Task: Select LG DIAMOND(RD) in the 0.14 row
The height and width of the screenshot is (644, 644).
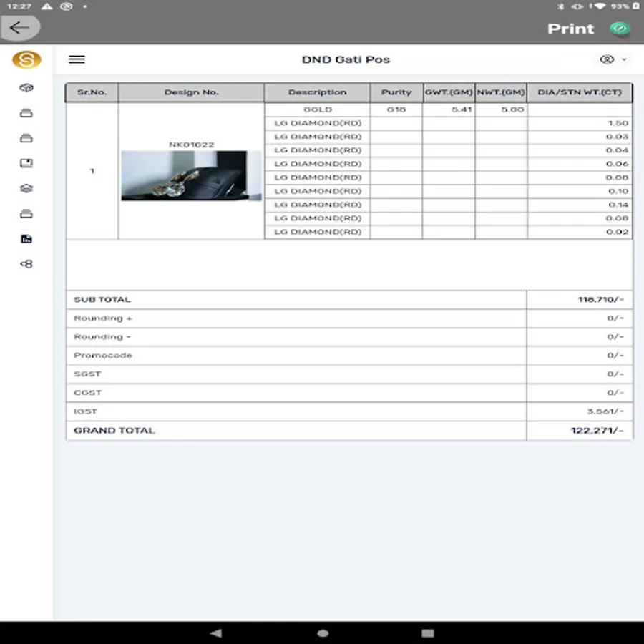Action: (318, 205)
